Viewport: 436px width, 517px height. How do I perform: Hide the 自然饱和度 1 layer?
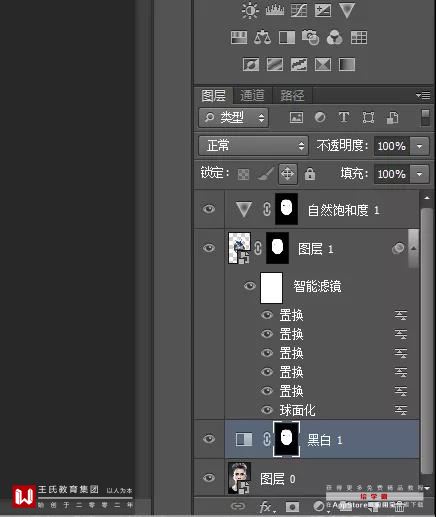(x=209, y=209)
